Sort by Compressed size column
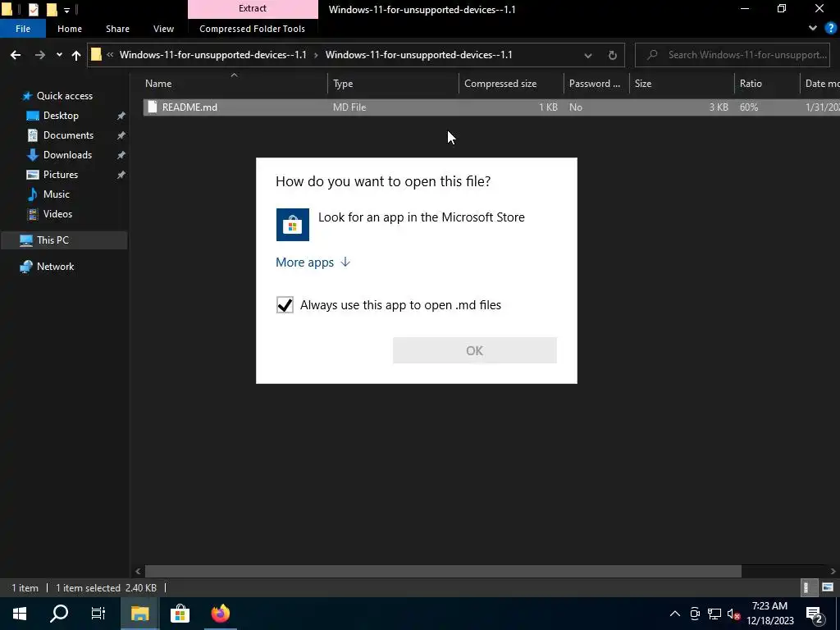Image resolution: width=840 pixels, height=630 pixels. 512,84
